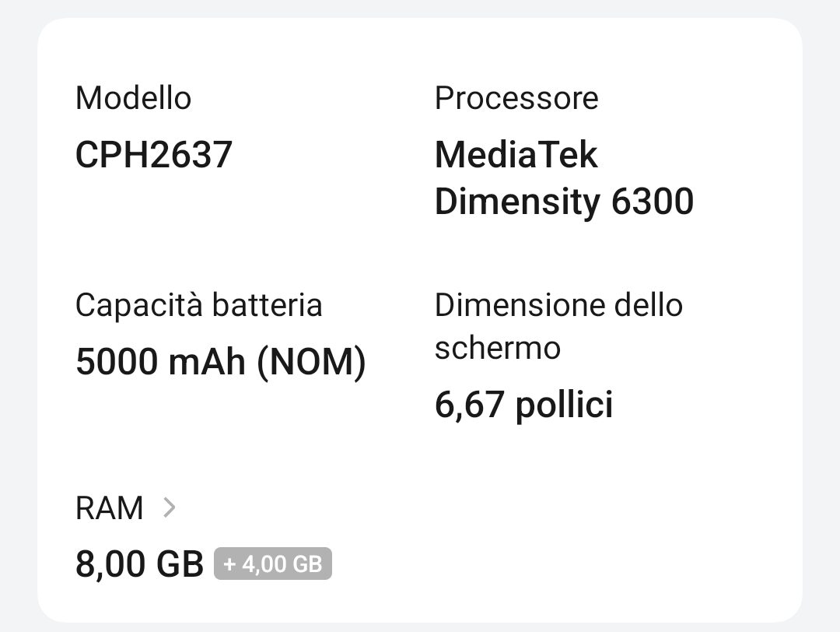Viewport: 840px width, 632px height.
Task: Click the Capacità batteria label
Action: (x=198, y=305)
